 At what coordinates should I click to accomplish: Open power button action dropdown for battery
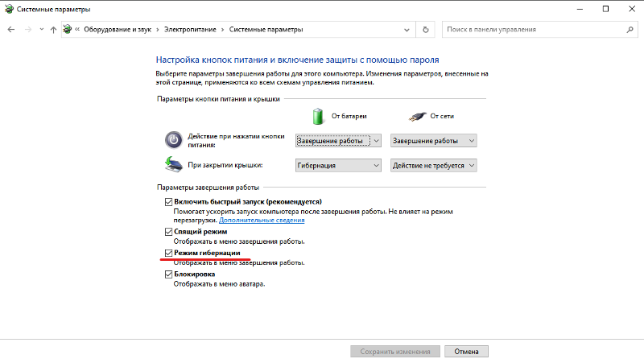point(338,140)
